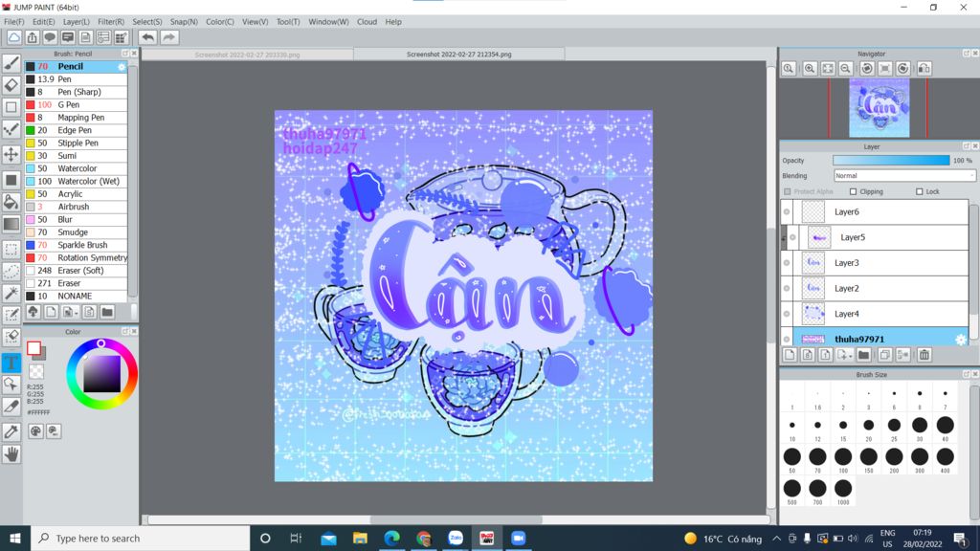This screenshot has height=551, width=980.
Task: Select the Text tool
Action: 11,363
